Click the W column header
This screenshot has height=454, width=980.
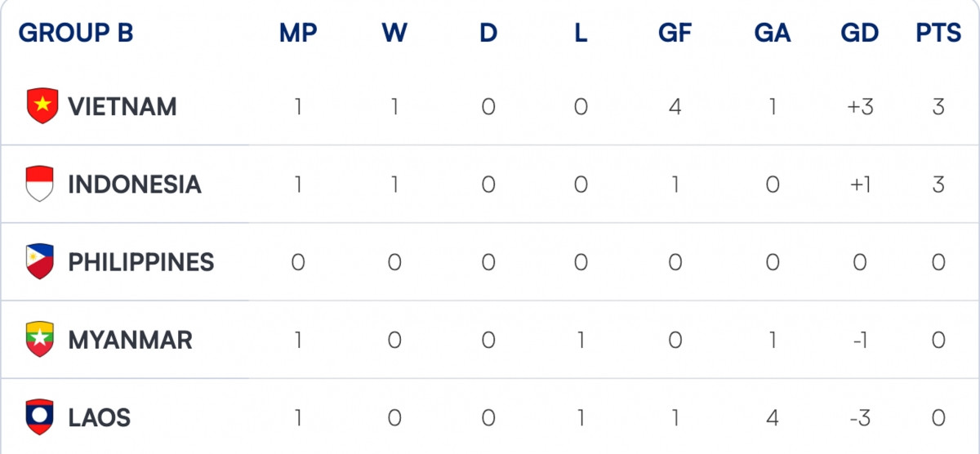[x=394, y=33]
